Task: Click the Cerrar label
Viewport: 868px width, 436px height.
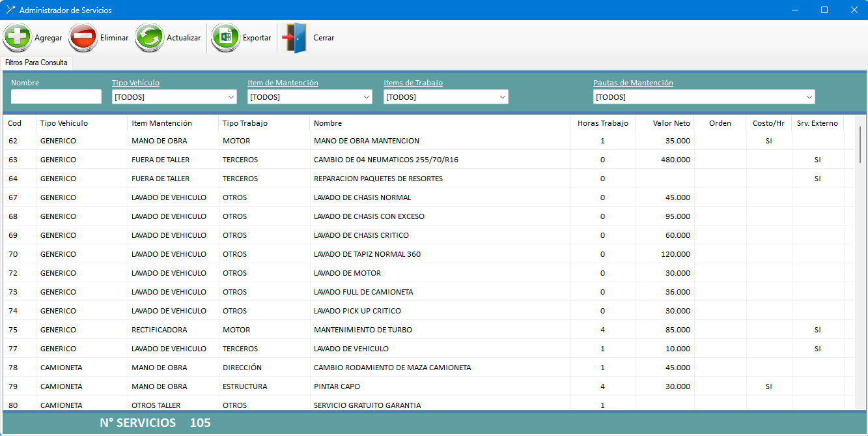Action: coord(324,38)
